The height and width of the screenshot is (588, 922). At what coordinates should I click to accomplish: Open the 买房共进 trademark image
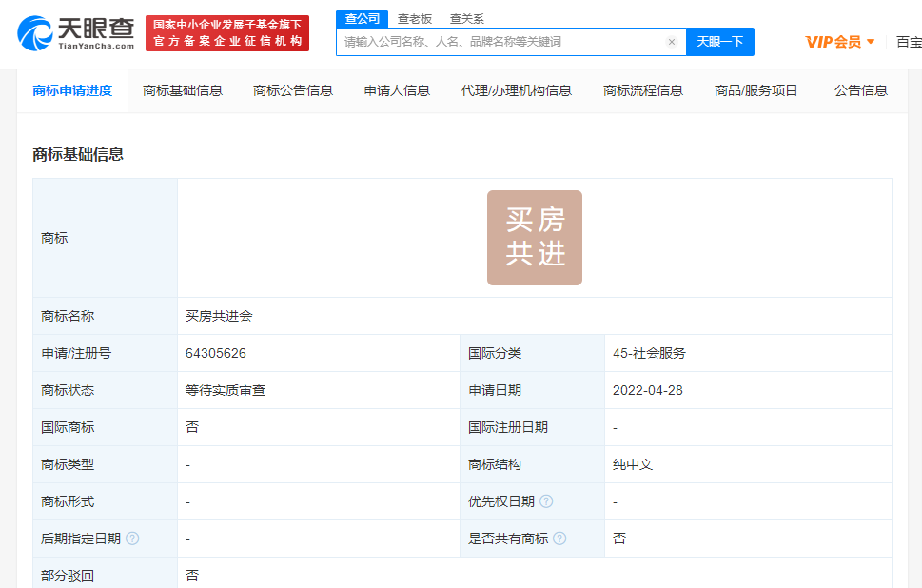pos(535,238)
